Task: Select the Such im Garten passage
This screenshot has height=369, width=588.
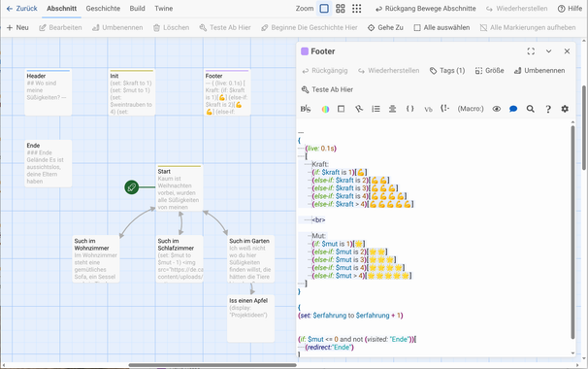Action: [251, 259]
